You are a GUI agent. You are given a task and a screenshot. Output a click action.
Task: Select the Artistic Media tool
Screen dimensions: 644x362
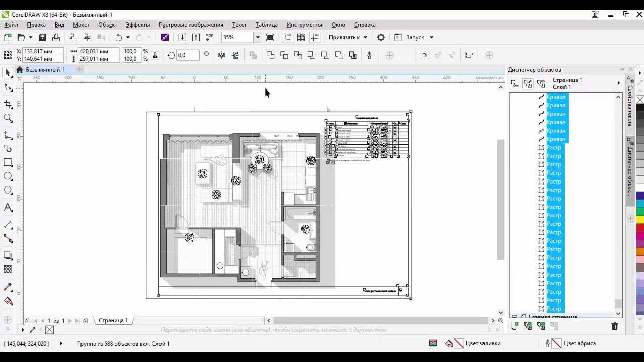tap(8, 149)
